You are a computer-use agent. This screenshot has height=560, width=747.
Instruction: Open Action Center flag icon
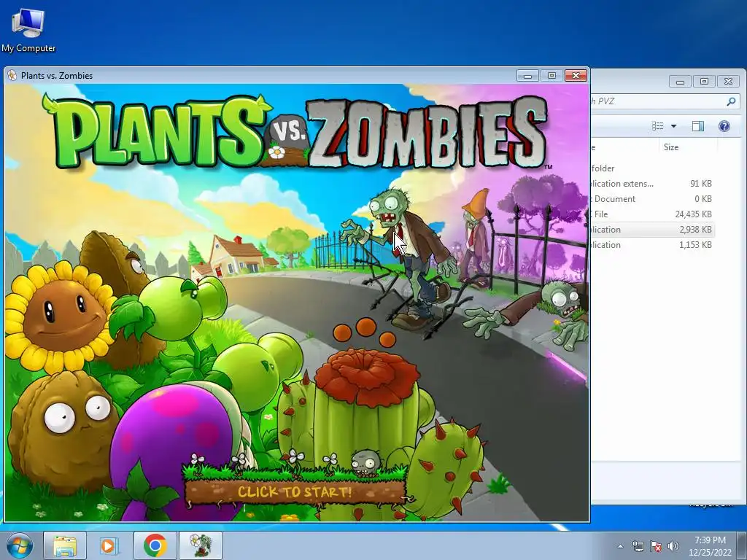coord(656,546)
